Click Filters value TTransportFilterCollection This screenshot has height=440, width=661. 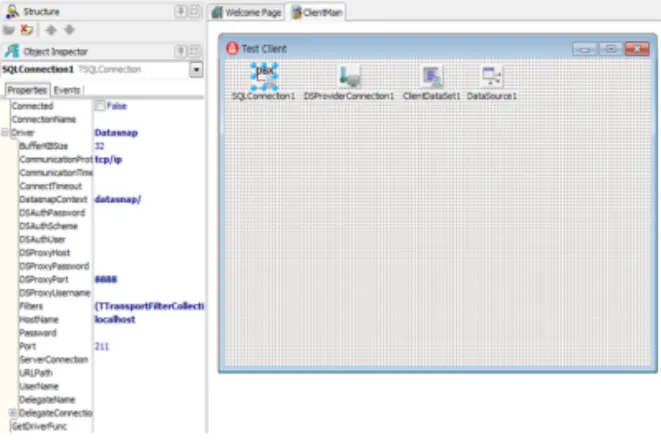pyautogui.click(x=150, y=306)
